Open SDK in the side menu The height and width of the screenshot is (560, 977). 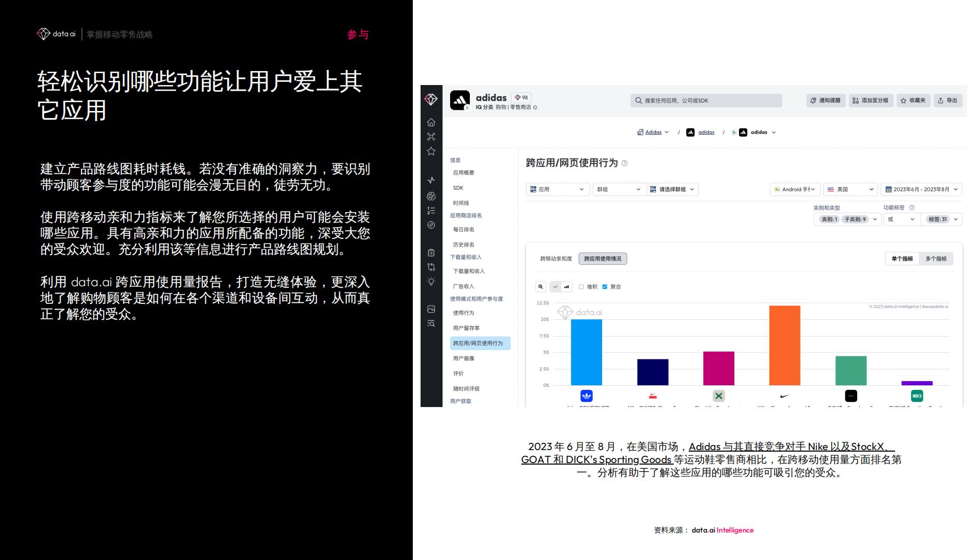coord(458,188)
